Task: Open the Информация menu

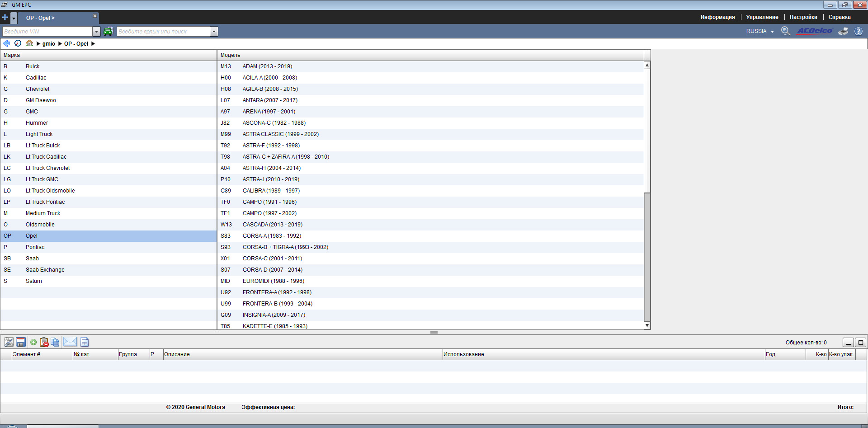Action: point(717,17)
